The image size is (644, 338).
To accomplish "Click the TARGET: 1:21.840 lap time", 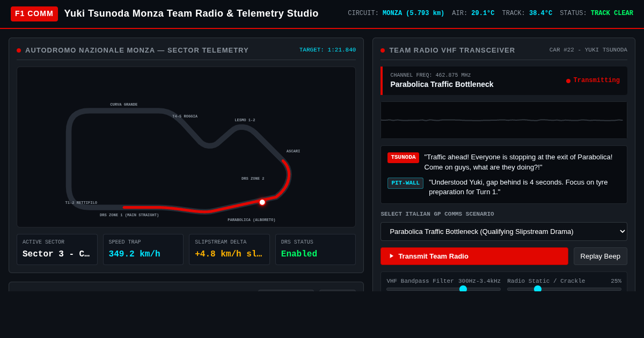I will click(327, 50).
